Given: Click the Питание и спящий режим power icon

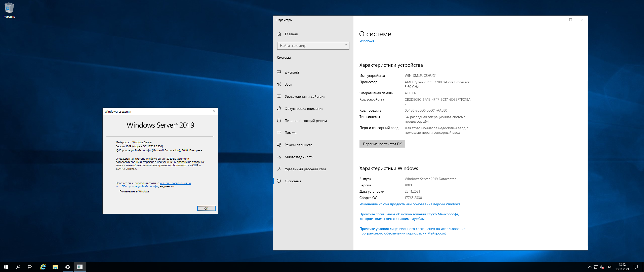Looking at the screenshot, I should click(279, 120).
